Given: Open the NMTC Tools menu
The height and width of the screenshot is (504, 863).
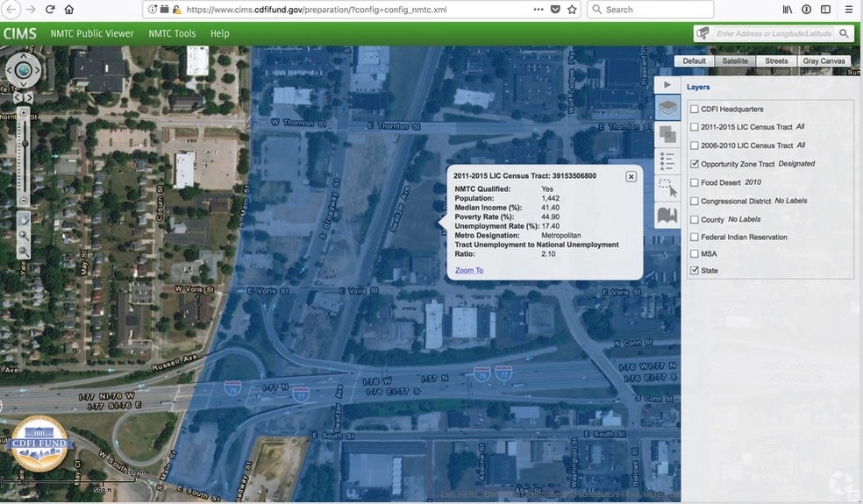Looking at the screenshot, I should pos(172,33).
